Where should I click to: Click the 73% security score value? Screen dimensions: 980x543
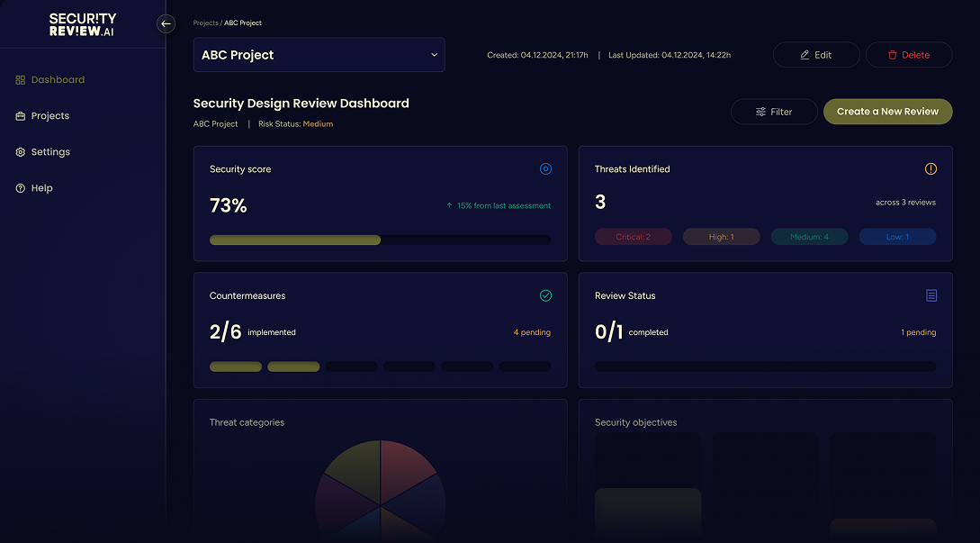pyautogui.click(x=228, y=205)
